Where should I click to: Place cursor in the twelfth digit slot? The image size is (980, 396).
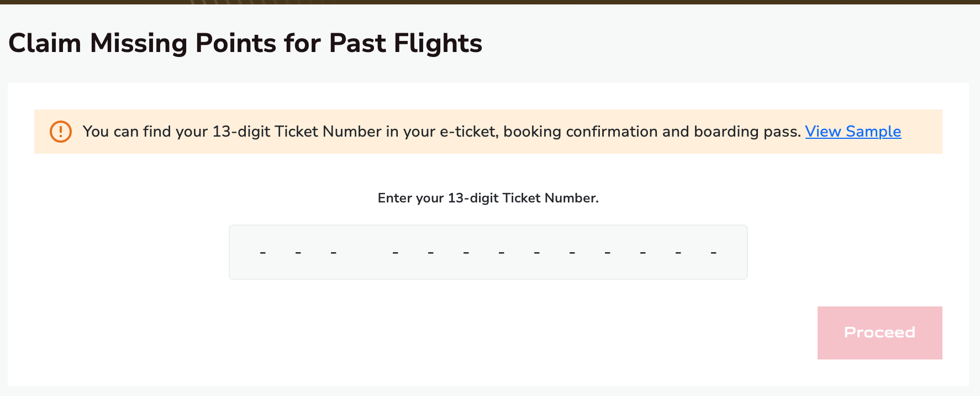point(678,253)
